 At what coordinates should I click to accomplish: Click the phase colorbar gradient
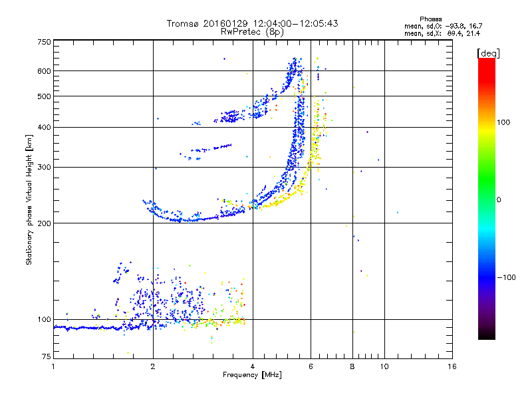pos(487,198)
